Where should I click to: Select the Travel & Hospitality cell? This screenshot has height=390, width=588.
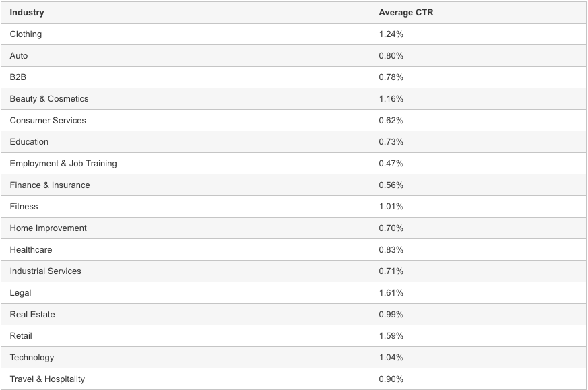pyautogui.click(x=47, y=379)
